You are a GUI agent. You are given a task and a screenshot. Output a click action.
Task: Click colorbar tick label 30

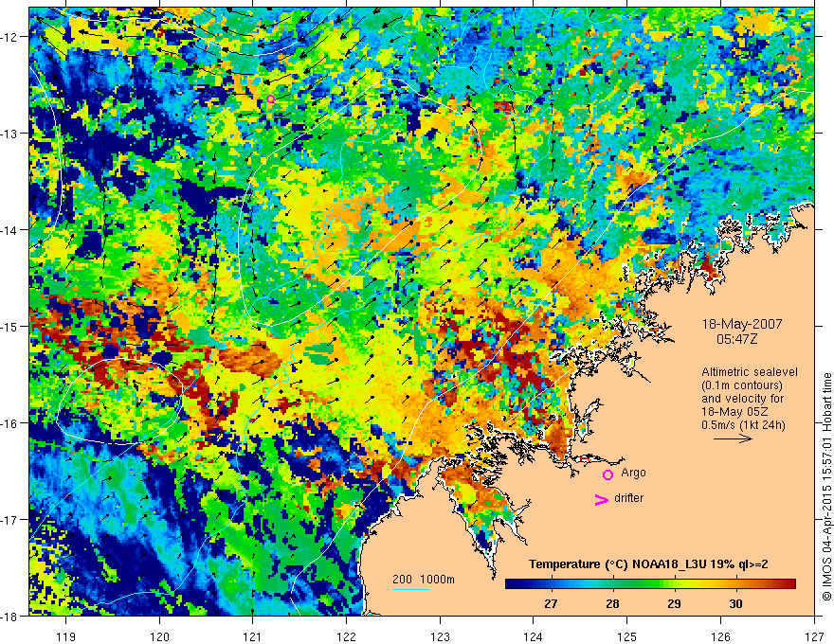coord(736,603)
